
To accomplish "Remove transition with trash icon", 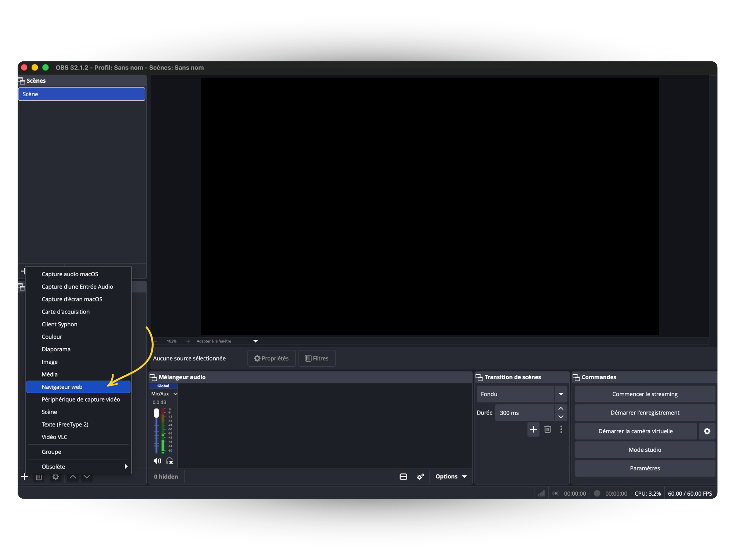I will (x=548, y=429).
